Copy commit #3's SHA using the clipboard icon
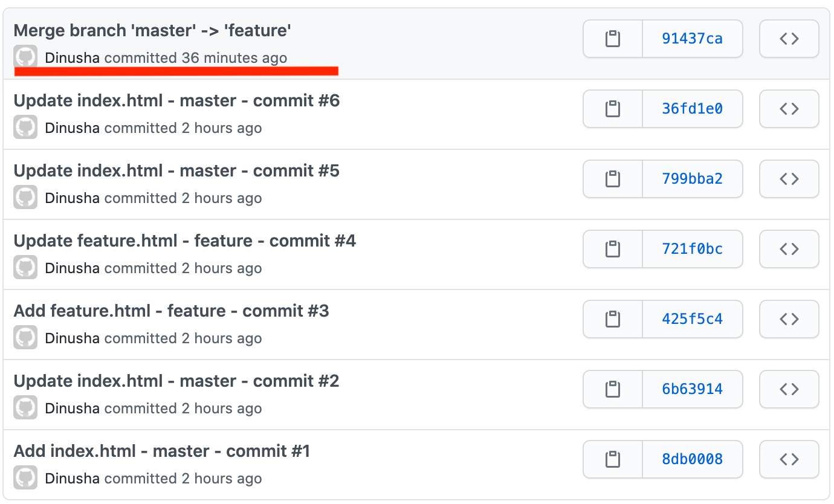Image resolution: width=834 pixels, height=504 pixels. tap(612, 319)
